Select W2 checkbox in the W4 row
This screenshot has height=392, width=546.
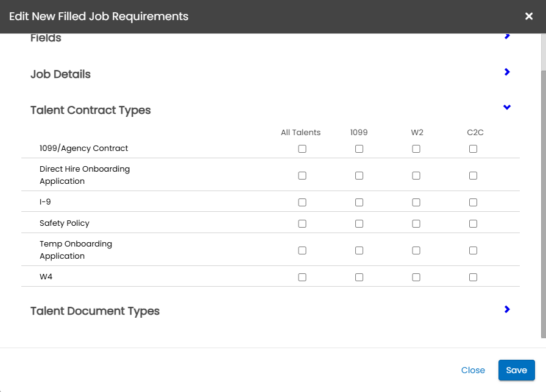pos(416,278)
